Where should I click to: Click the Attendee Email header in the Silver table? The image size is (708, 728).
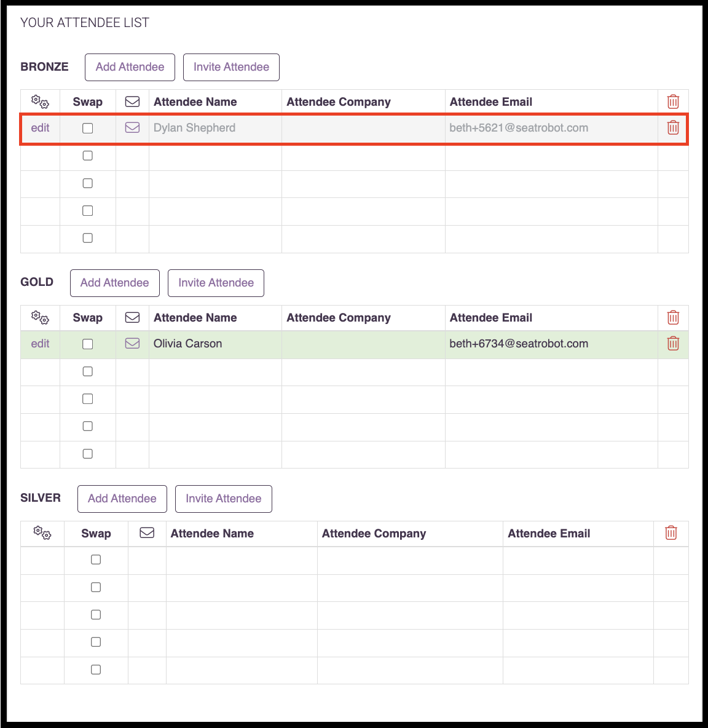tap(549, 534)
